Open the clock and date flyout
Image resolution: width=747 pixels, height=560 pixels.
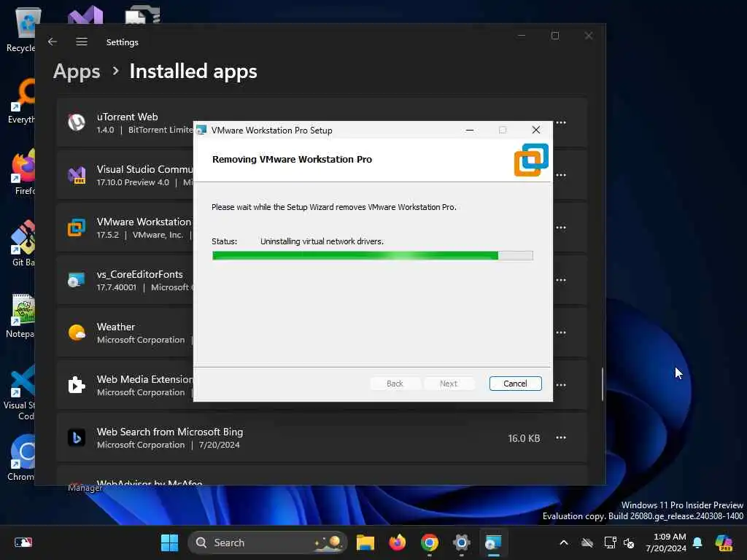coord(666,542)
